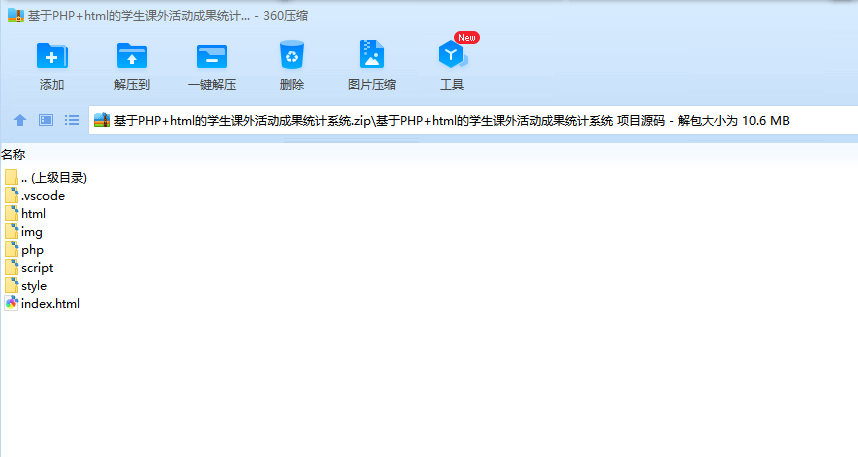Click the 添加 label under the add icon
The image size is (858, 457).
(52, 85)
